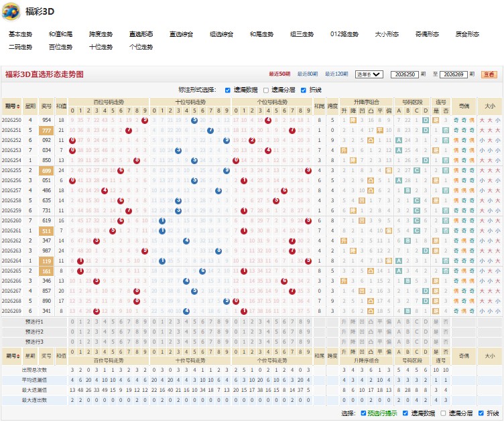The width and height of the screenshot is (504, 422).
Task: Toggle bottom 遗漏数据 checkbox
Action: click(x=405, y=413)
